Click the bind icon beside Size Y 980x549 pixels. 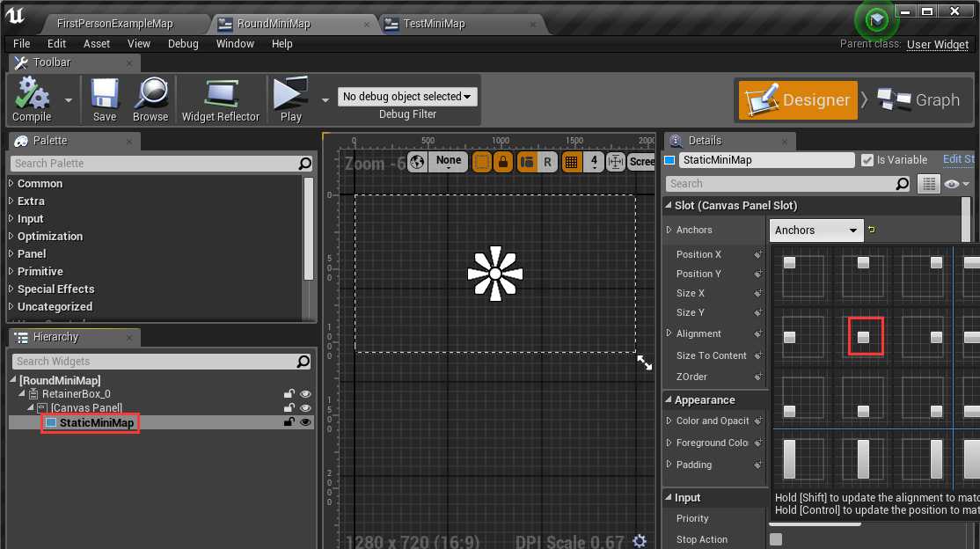point(758,312)
